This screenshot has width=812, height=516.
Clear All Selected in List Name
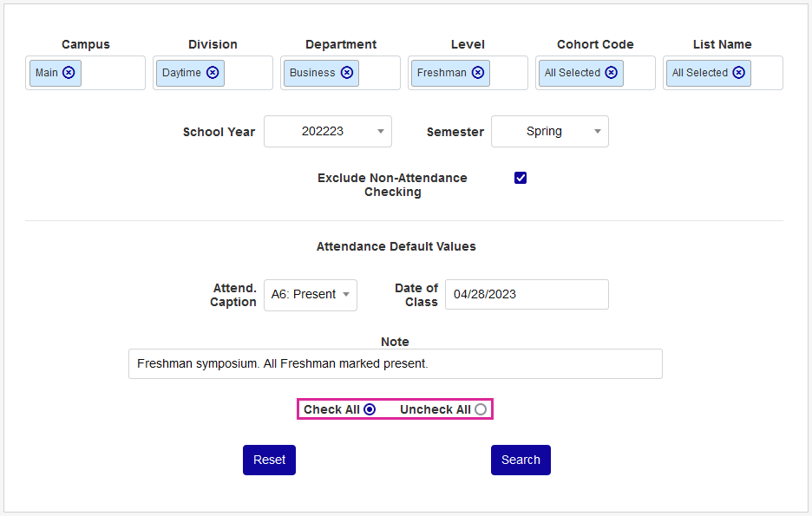click(738, 73)
